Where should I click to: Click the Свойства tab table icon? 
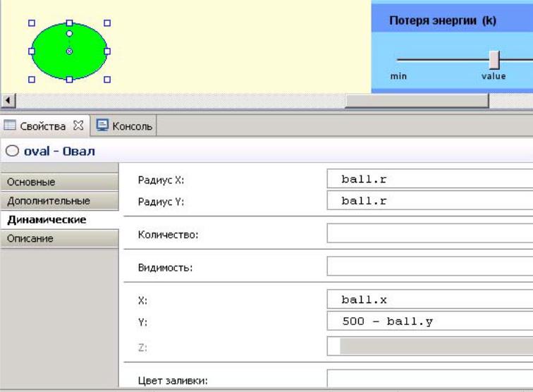[x=10, y=125]
